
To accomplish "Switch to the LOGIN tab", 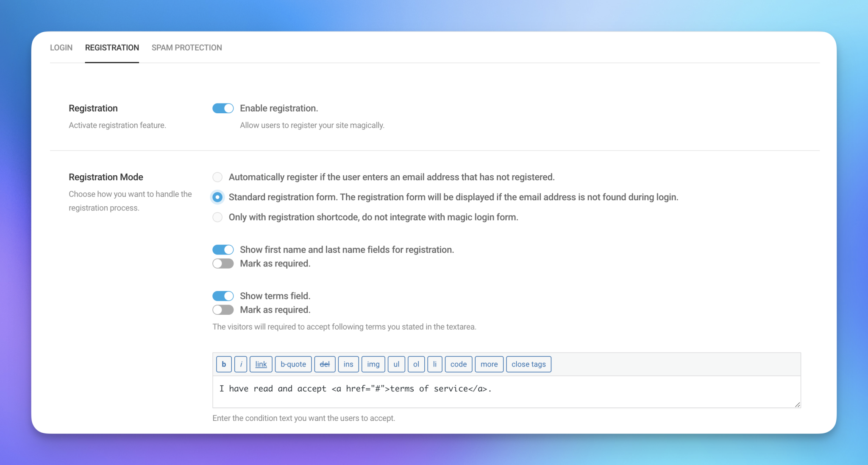I will click(61, 48).
